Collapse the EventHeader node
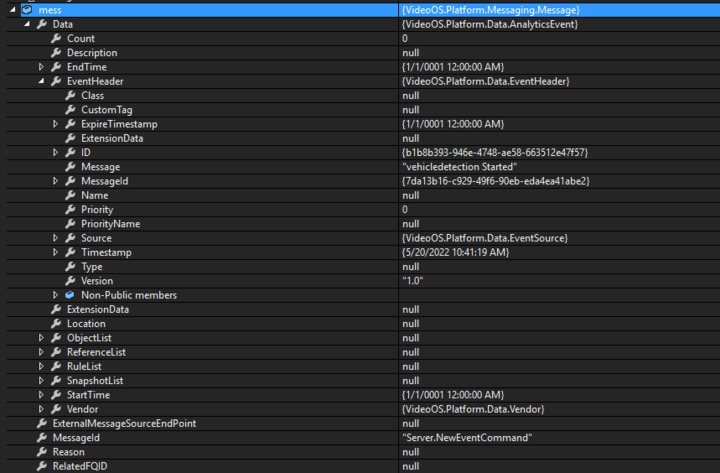Viewport: 720px width, 473px height. point(41,81)
